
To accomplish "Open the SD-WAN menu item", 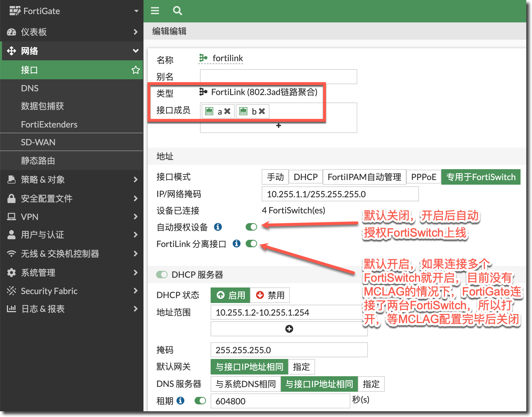I will tap(38, 142).
